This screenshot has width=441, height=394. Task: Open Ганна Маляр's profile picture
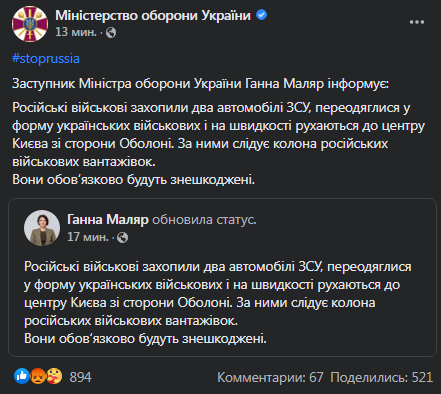click(42, 228)
